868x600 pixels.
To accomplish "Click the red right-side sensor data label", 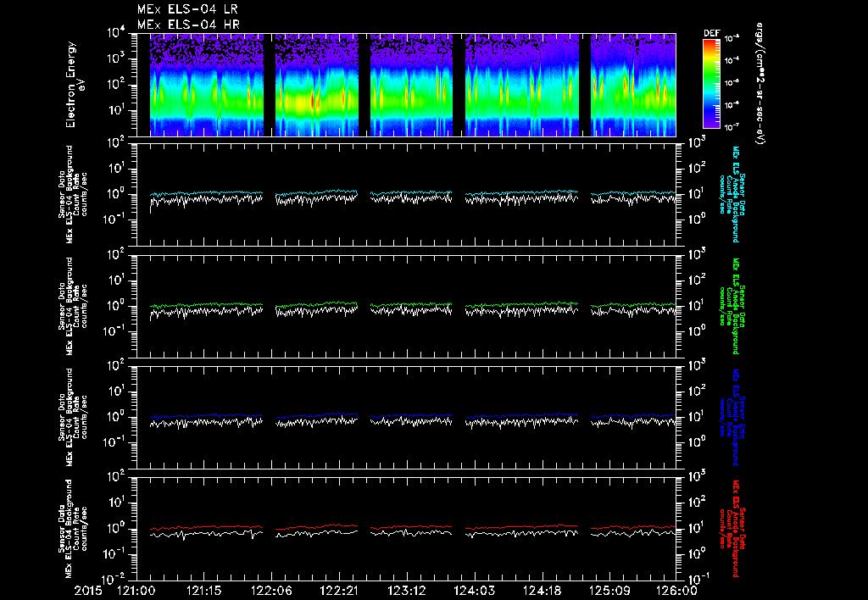I will click(734, 527).
